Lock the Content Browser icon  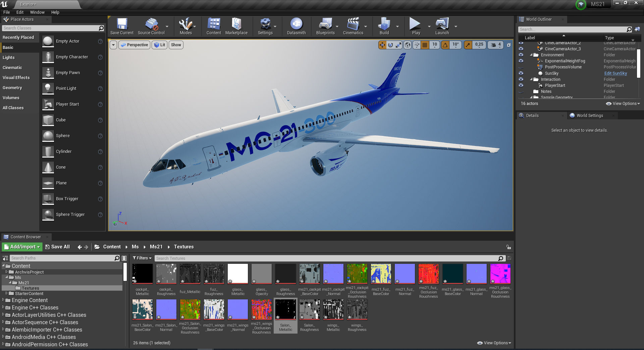(508, 247)
